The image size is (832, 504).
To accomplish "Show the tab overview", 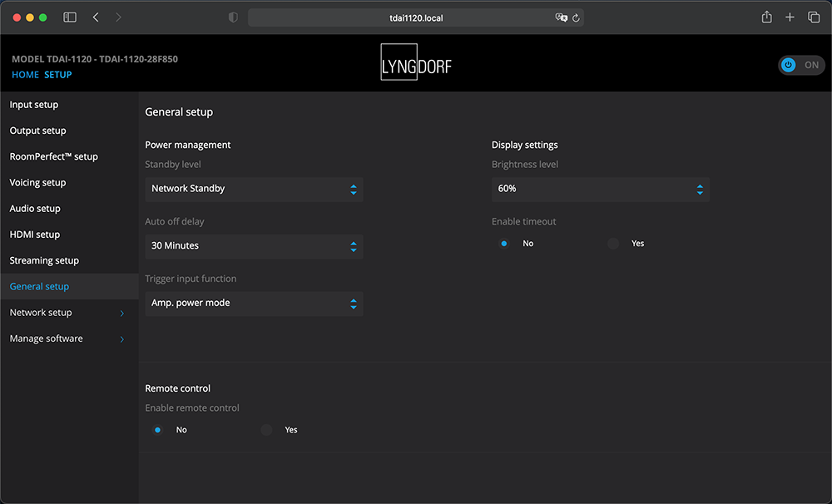I will click(x=814, y=17).
